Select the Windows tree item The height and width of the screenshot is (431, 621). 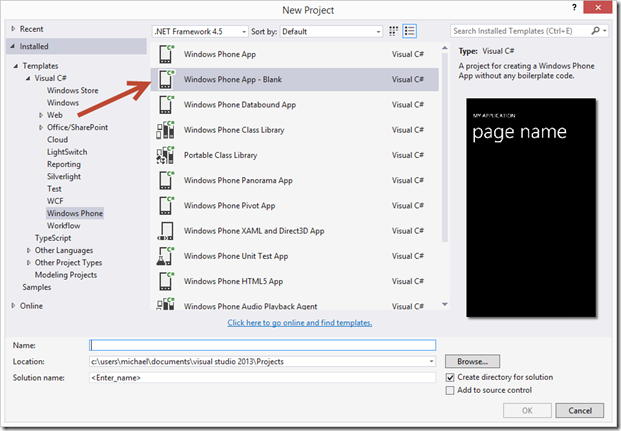coord(63,103)
